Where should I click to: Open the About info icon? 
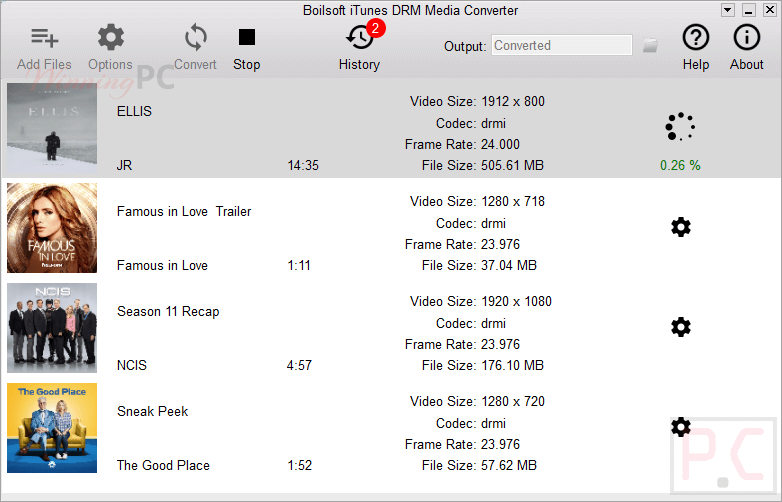[x=747, y=37]
